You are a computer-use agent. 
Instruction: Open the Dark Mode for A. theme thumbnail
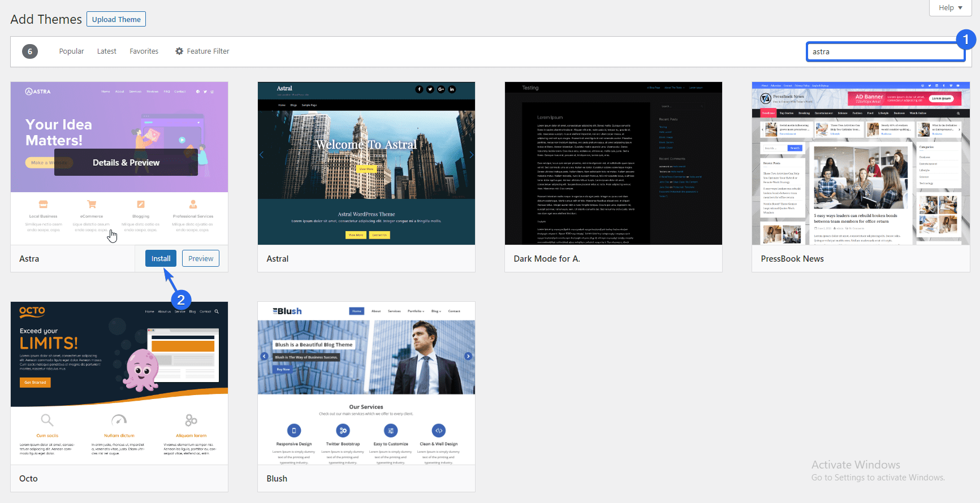(x=614, y=163)
